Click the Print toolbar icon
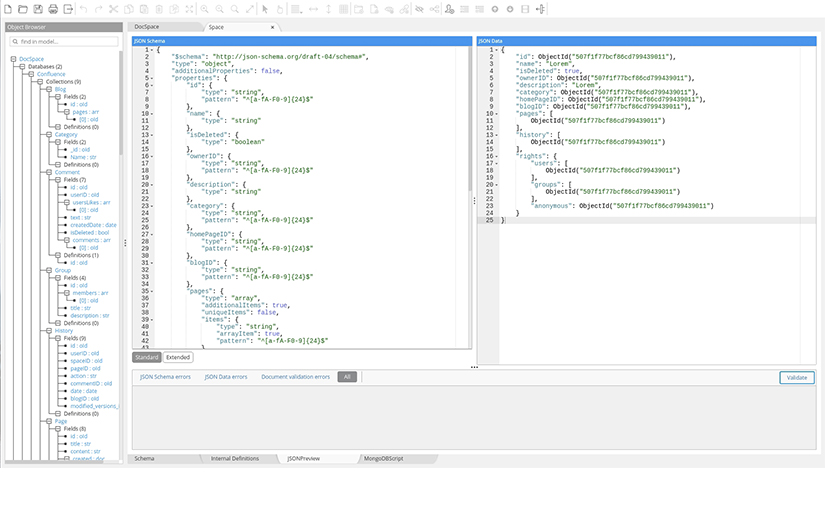 point(53,9)
